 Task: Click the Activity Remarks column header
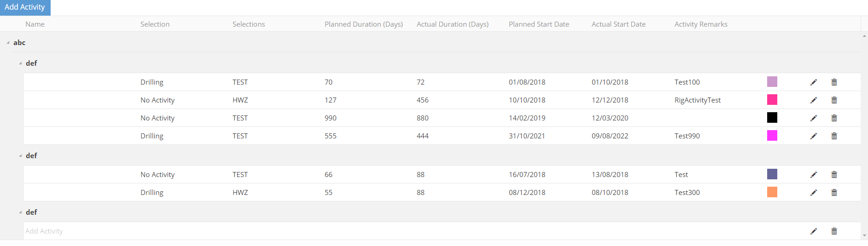[x=700, y=24]
